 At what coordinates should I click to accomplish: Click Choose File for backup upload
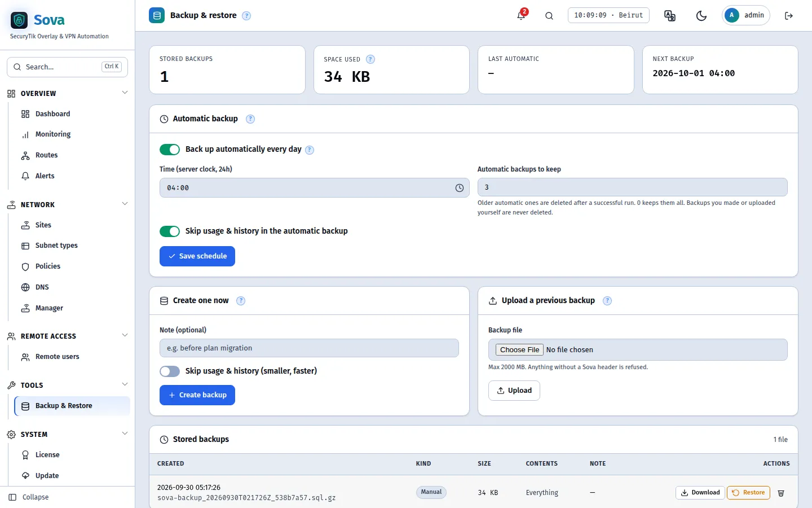click(519, 350)
